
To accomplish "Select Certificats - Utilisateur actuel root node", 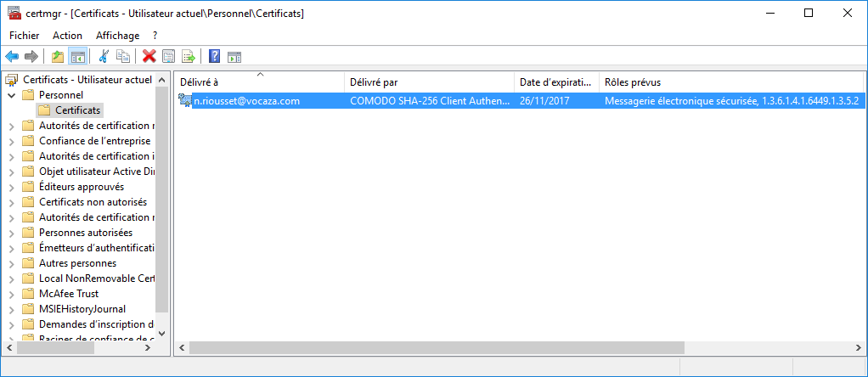I will pos(87,80).
